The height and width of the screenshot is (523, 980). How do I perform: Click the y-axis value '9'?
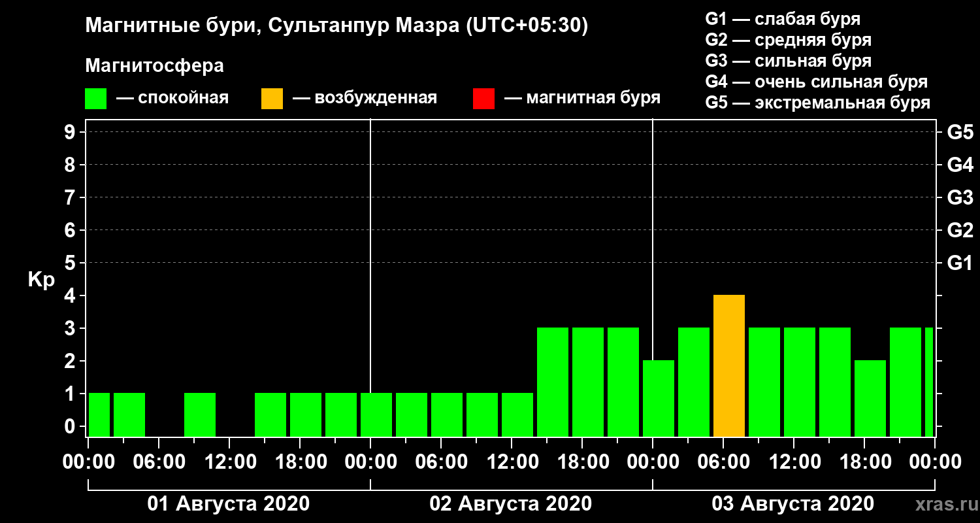71,132
